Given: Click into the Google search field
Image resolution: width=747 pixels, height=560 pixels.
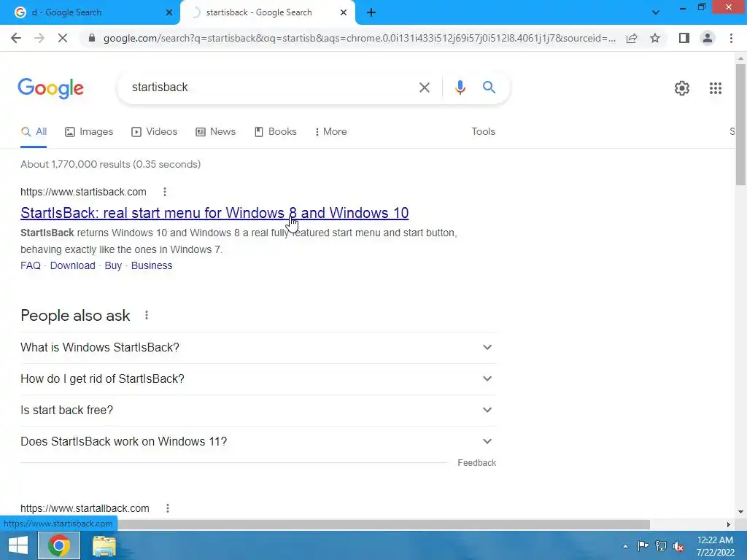Looking at the screenshot, I should tap(271, 87).
